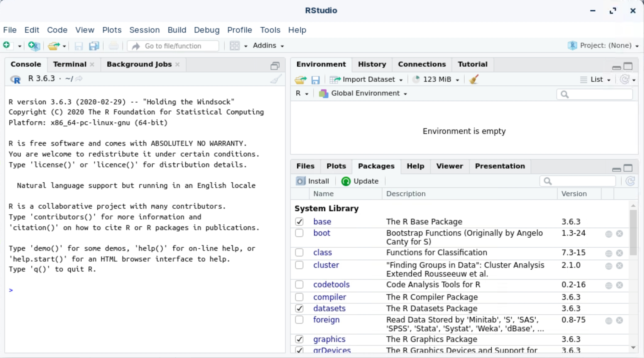The height and width of the screenshot is (358, 644).
Task: Open the Addins dropdown menu
Action: 268,46
